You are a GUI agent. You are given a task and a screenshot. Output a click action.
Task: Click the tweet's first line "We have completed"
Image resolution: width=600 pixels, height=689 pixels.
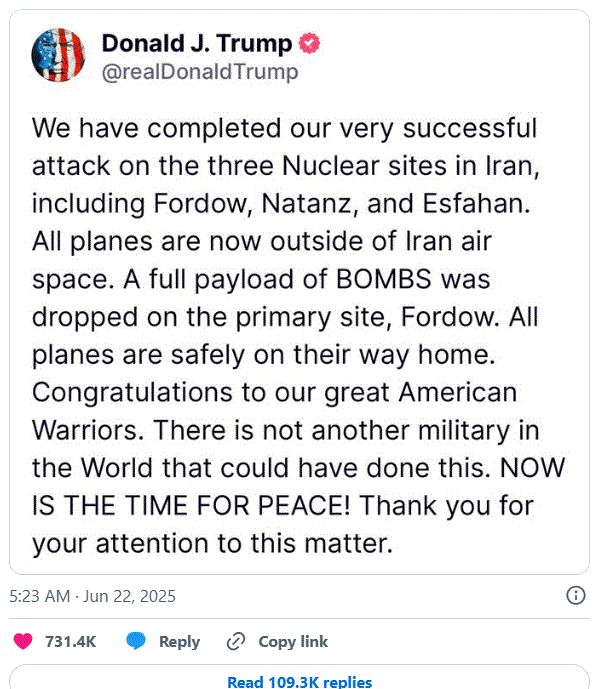click(156, 128)
